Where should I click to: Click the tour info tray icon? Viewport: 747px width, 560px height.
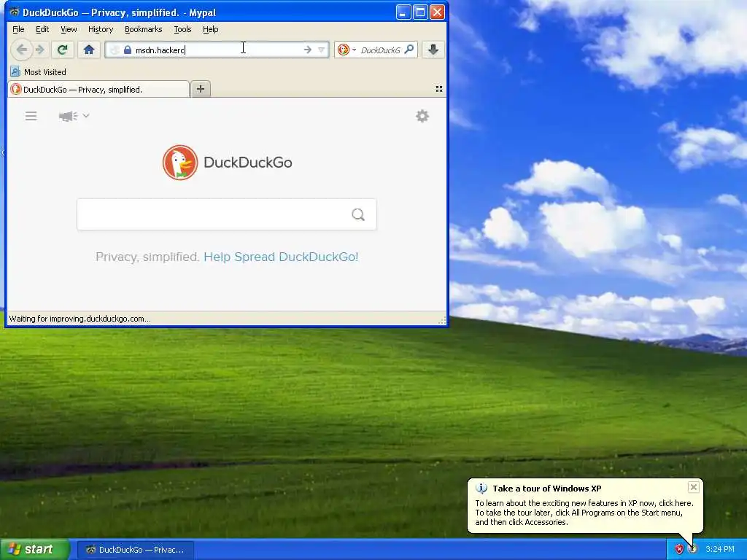(693, 550)
